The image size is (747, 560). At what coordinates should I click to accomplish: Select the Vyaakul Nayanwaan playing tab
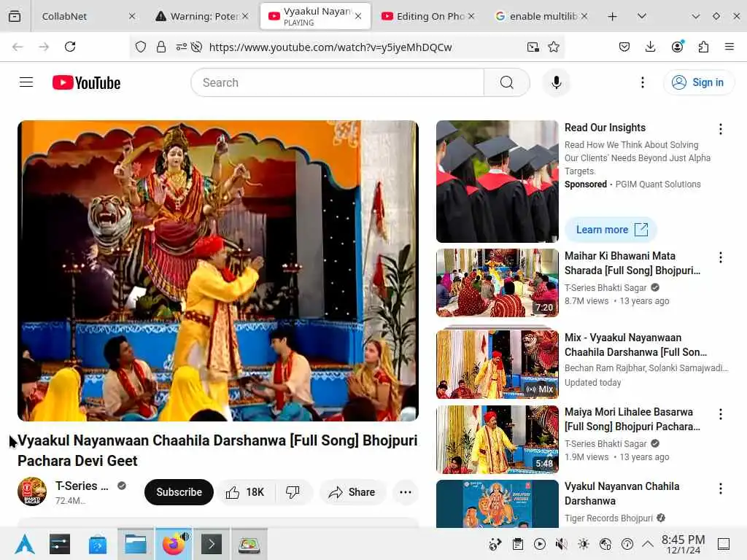[315, 16]
